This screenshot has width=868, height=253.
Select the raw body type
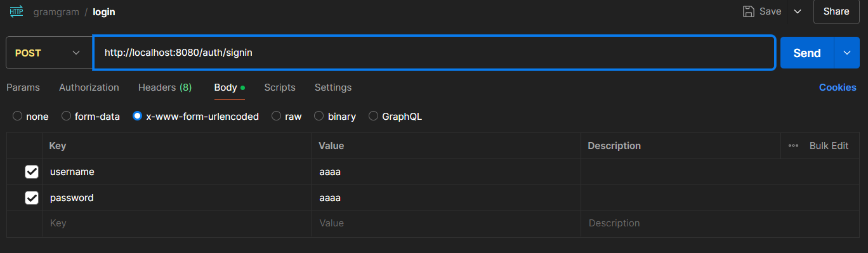click(x=287, y=117)
